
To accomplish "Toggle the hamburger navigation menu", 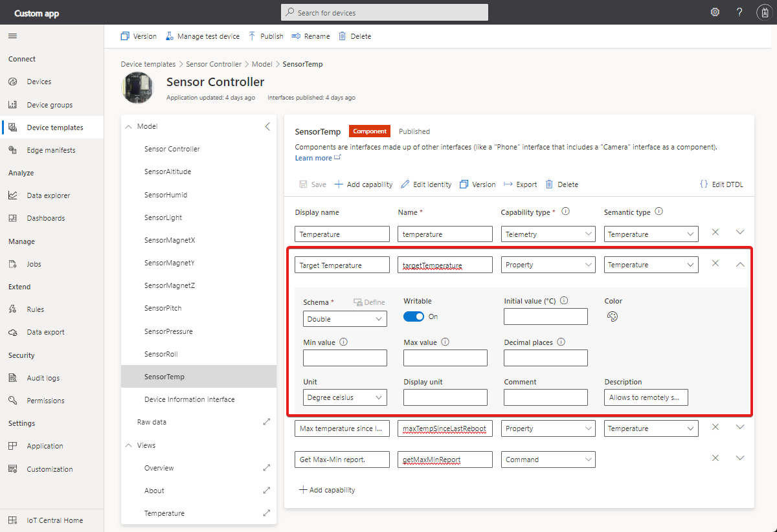I will 13,36.
